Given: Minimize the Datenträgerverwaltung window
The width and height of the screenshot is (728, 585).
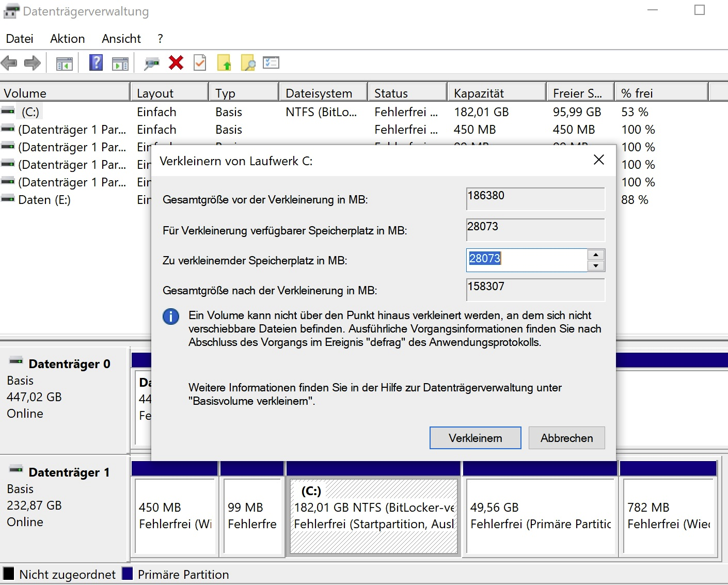Looking at the screenshot, I should click(653, 10).
